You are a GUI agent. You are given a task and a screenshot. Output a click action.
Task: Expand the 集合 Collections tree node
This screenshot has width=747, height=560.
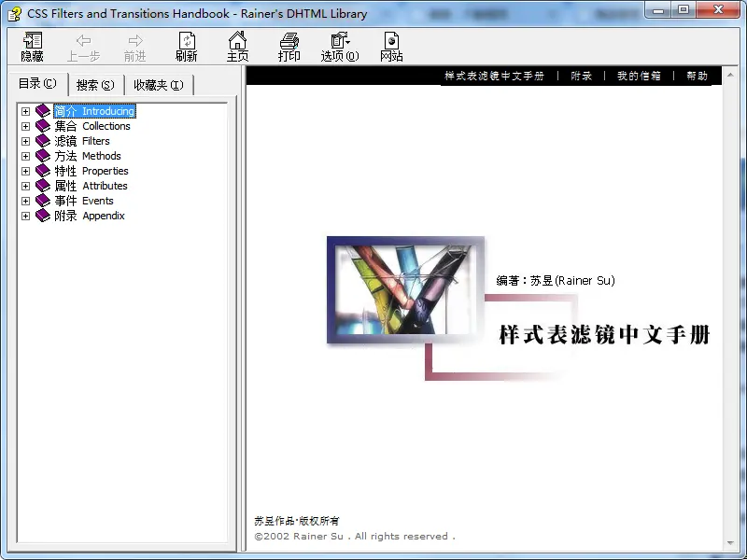pos(26,126)
